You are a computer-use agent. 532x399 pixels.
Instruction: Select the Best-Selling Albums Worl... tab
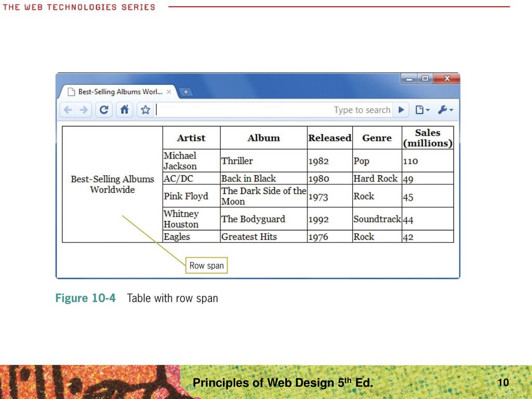click(x=119, y=92)
